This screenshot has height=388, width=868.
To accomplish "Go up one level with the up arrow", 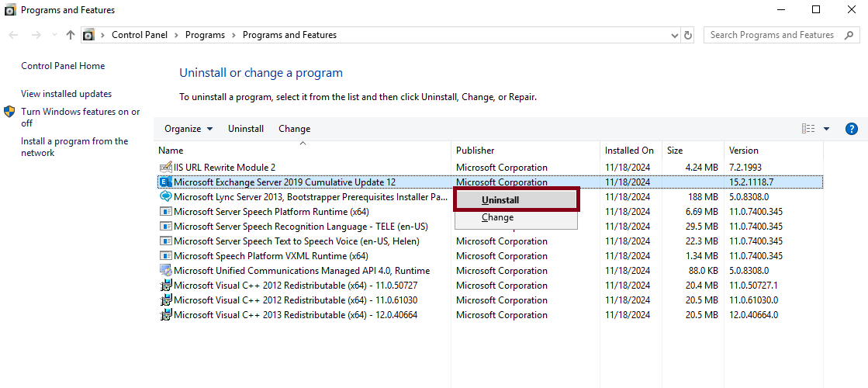I will coord(71,35).
